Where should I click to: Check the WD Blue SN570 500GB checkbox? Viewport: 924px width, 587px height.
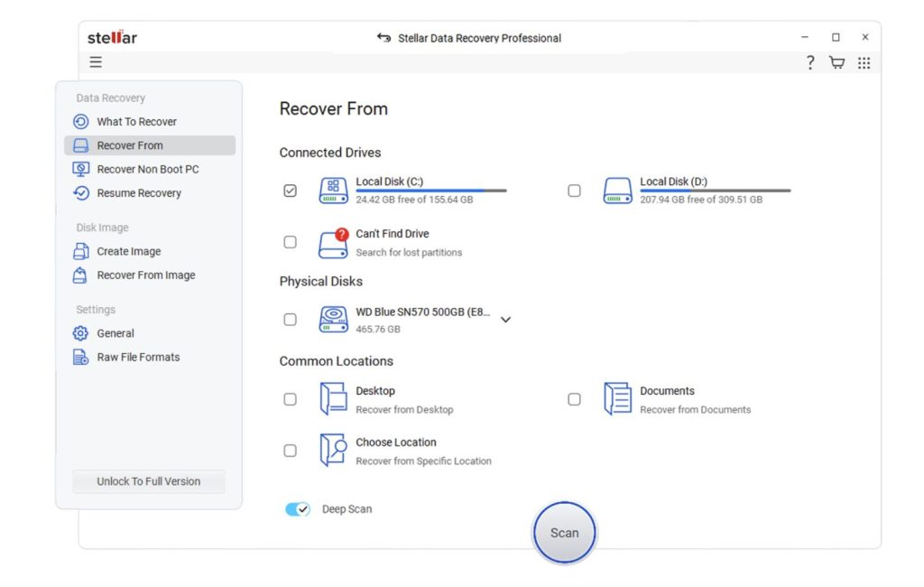[x=290, y=319]
